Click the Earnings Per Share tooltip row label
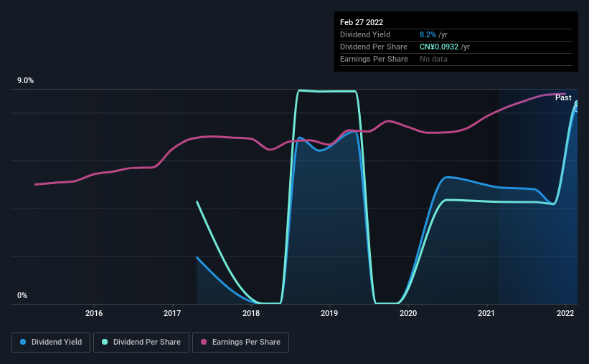This screenshot has width=589, height=364. point(374,59)
